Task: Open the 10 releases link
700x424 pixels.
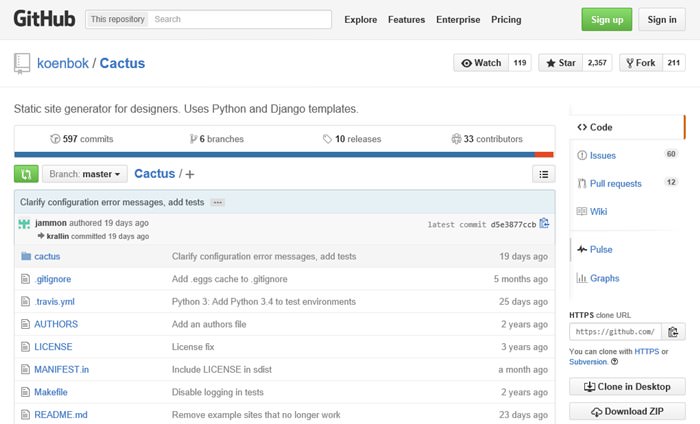Action: 352,139
